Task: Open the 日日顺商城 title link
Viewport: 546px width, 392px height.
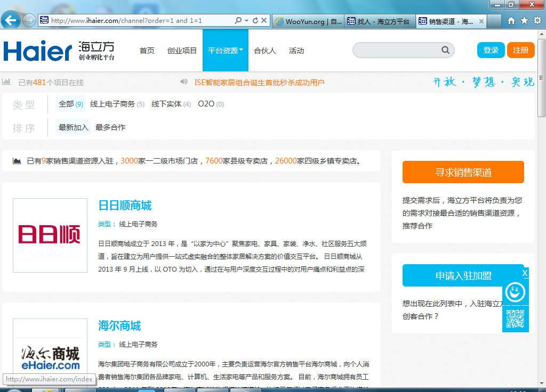Action: [x=125, y=206]
